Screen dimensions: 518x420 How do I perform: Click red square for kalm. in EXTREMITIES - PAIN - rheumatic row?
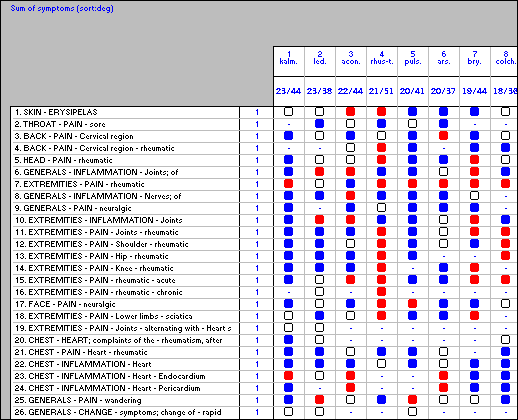click(x=288, y=184)
